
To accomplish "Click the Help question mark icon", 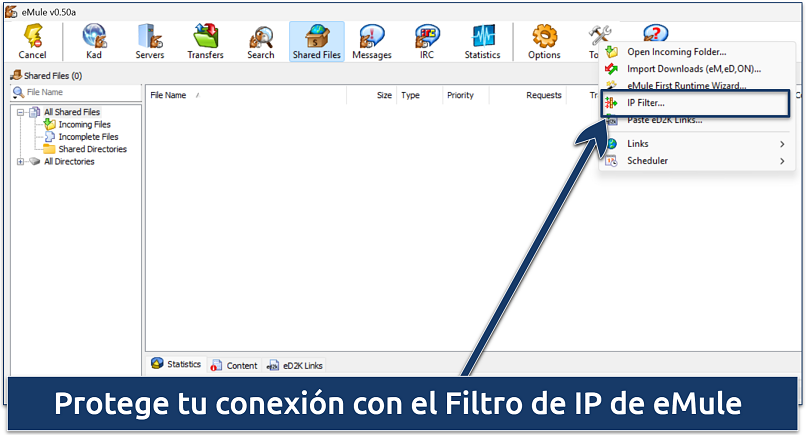I will 655,33.
